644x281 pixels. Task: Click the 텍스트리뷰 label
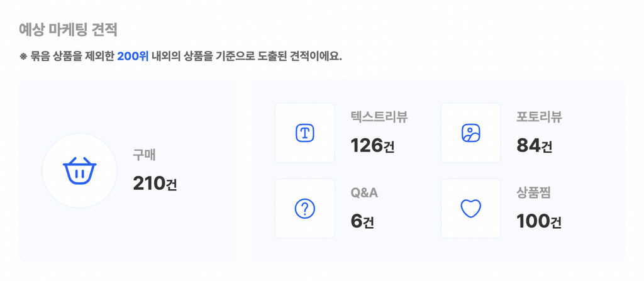click(379, 117)
